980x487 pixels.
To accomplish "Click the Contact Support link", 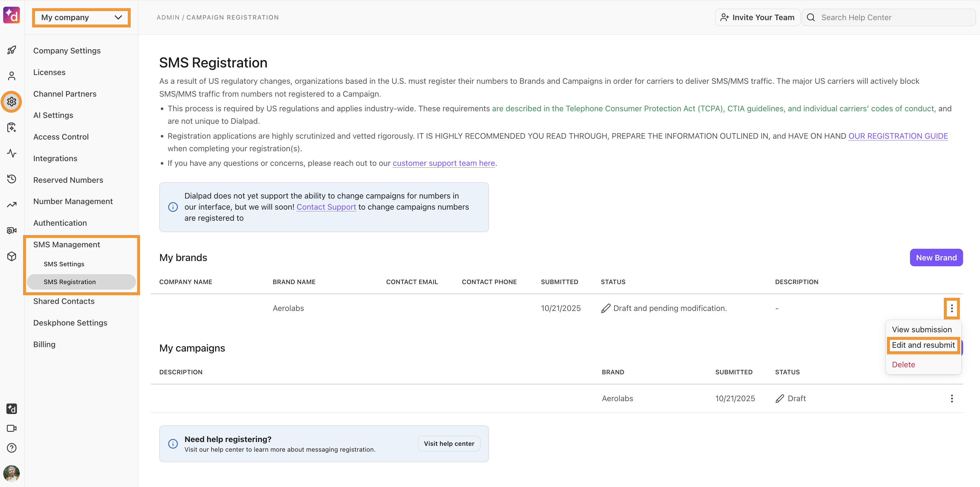I will (x=326, y=207).
